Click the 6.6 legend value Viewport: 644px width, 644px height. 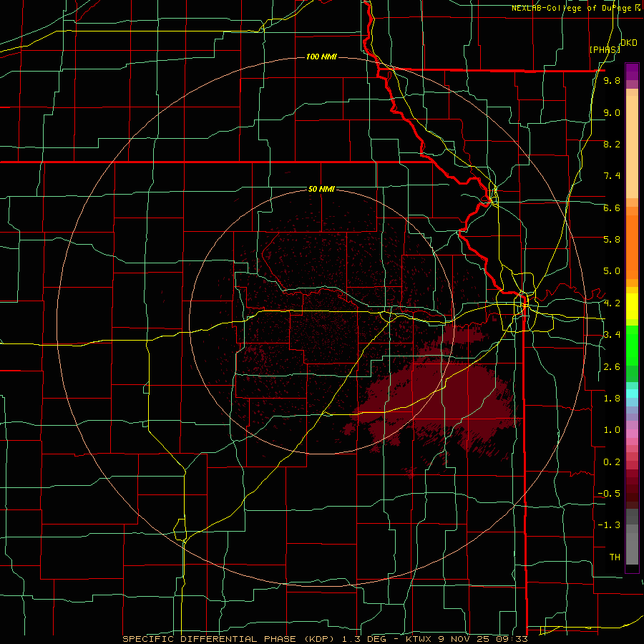(612, 208)
